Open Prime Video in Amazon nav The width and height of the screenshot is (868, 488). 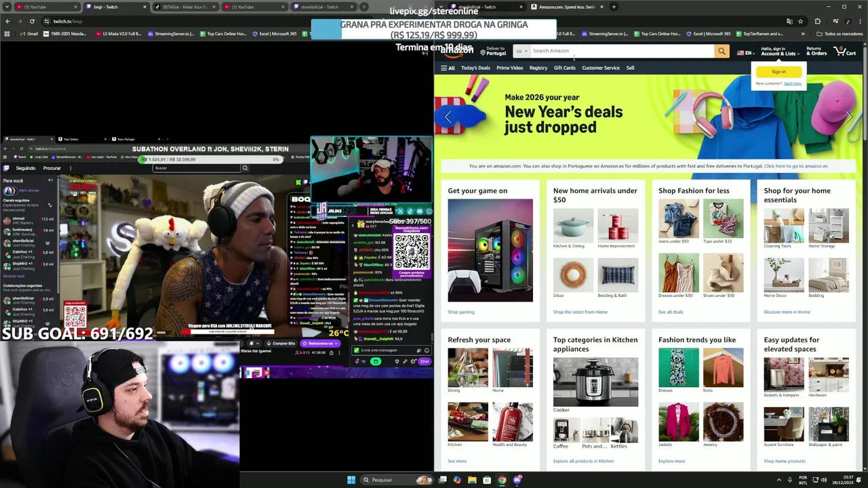509,68
